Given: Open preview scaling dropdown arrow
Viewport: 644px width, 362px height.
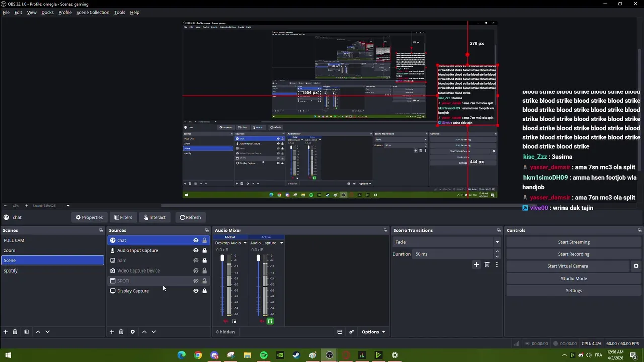Looking at the screenshot, I should coord(68,206).
